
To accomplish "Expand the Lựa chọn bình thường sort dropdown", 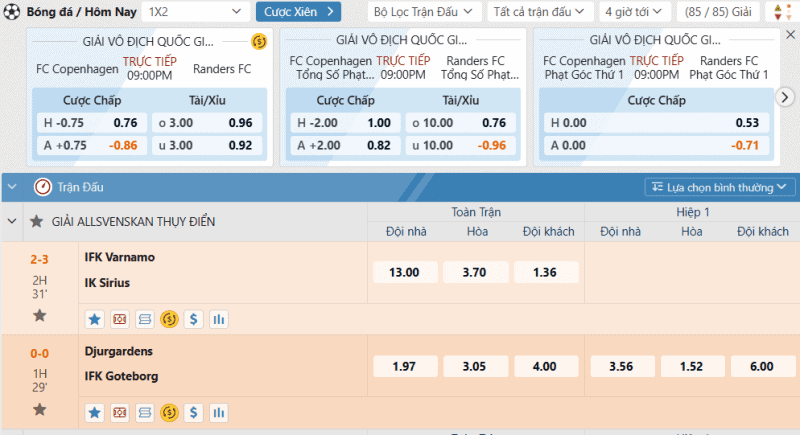I will tap(720, 187).
